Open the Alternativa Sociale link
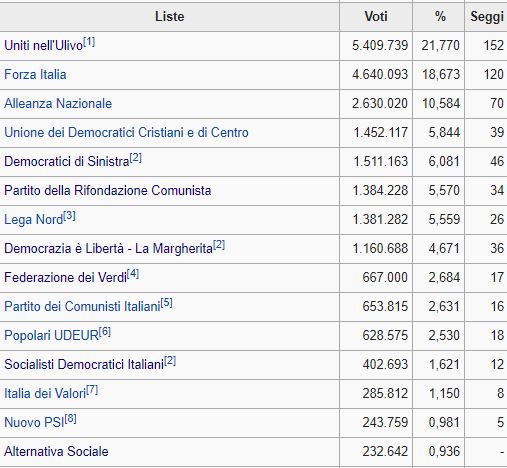 pyautogui.click(x=56, y=452)
